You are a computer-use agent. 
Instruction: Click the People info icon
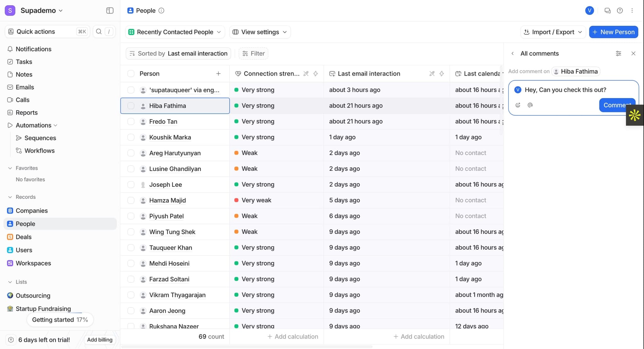tap(161, 11)
